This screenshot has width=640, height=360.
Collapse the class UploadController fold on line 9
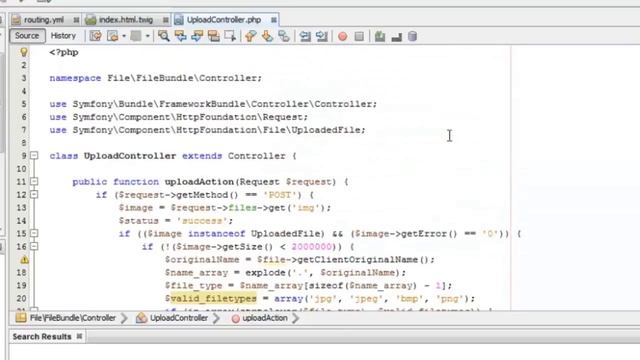pyautogui.click(x=34, y=156)
